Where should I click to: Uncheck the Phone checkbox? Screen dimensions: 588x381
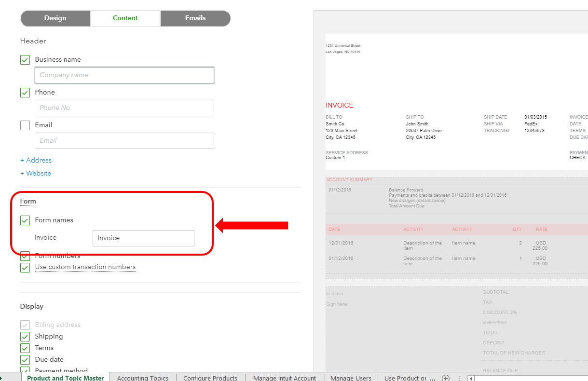click(25, 92)
